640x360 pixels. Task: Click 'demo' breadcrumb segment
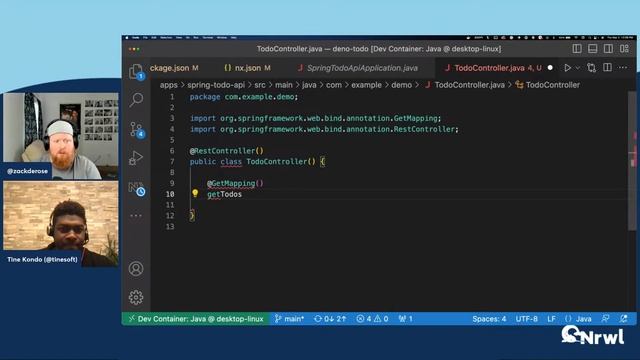pyautogui.click(x=402, y=85)
